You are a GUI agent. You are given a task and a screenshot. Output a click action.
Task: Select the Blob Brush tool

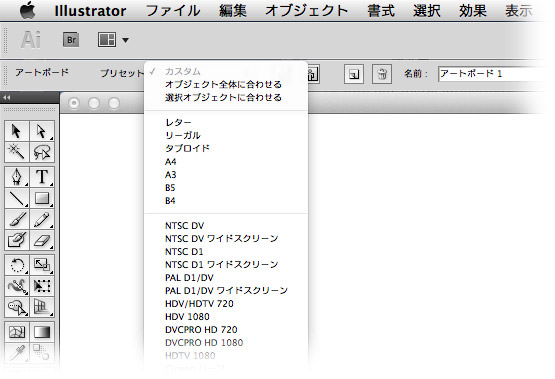point(17,240)
